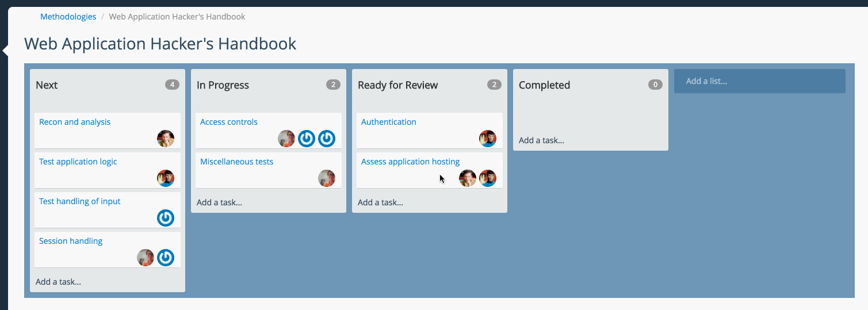868x310 pixels.
Task: Open the Session handling task
Action: pos(71,241)
